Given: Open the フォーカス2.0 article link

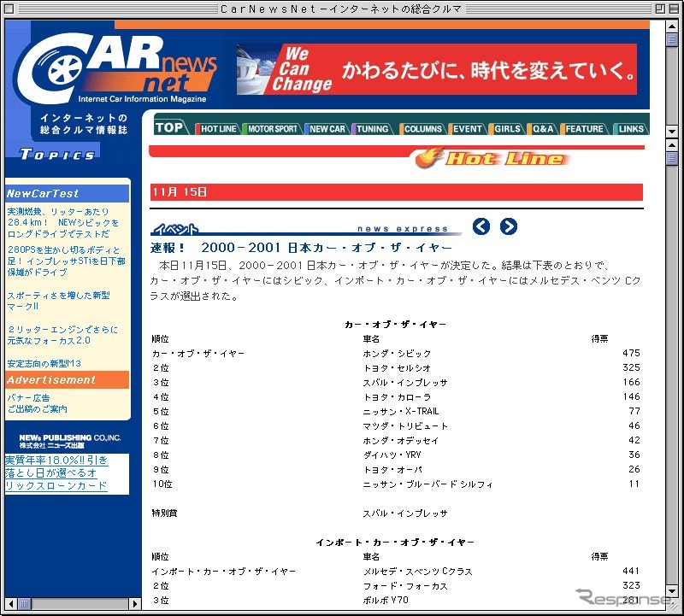Looking at the screenshot, I should pos(62,335).
